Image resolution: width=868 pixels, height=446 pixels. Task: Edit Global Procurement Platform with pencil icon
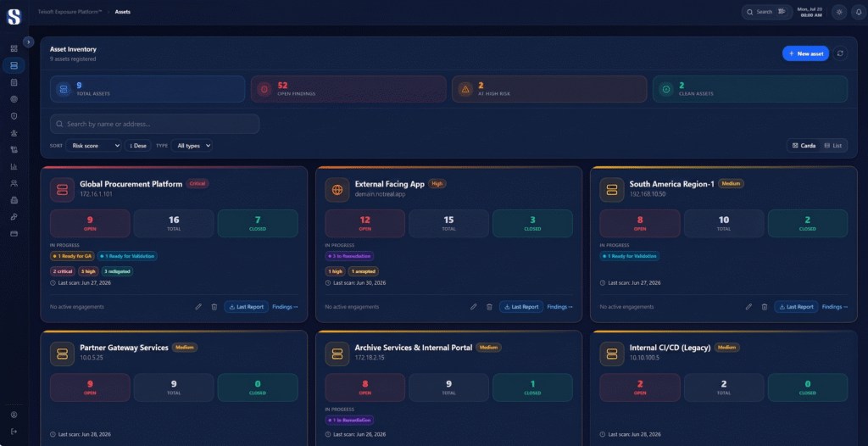click(x=198, y=306)
